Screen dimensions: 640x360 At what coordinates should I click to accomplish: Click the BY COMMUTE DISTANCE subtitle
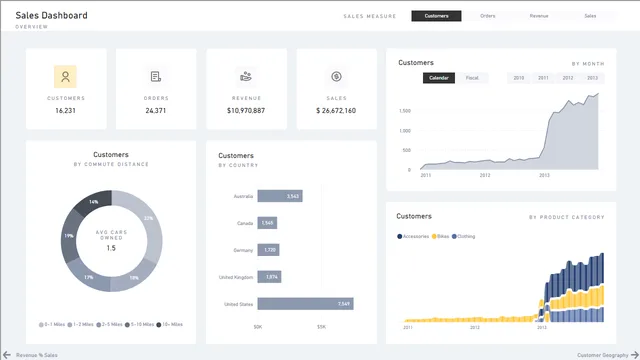pyautogui.click(x=111, y=164)
